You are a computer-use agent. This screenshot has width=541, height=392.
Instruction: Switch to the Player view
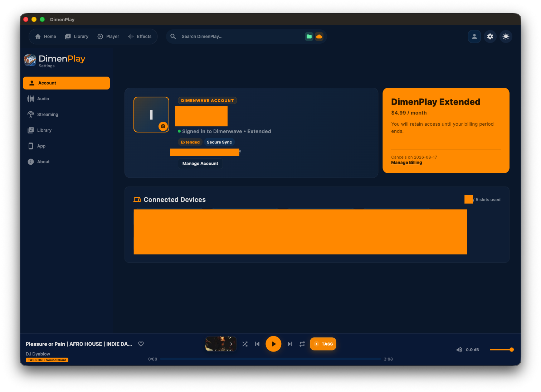(x=108, y=37)
